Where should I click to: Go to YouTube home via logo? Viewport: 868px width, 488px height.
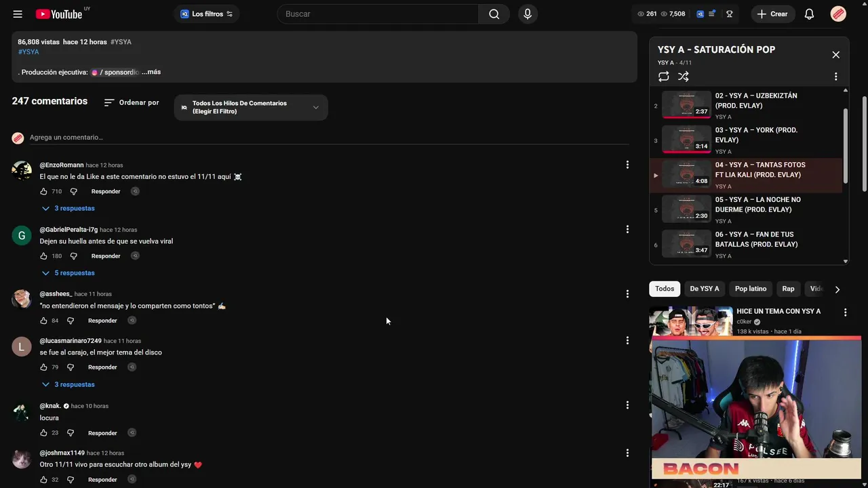(x=59, y=14)
